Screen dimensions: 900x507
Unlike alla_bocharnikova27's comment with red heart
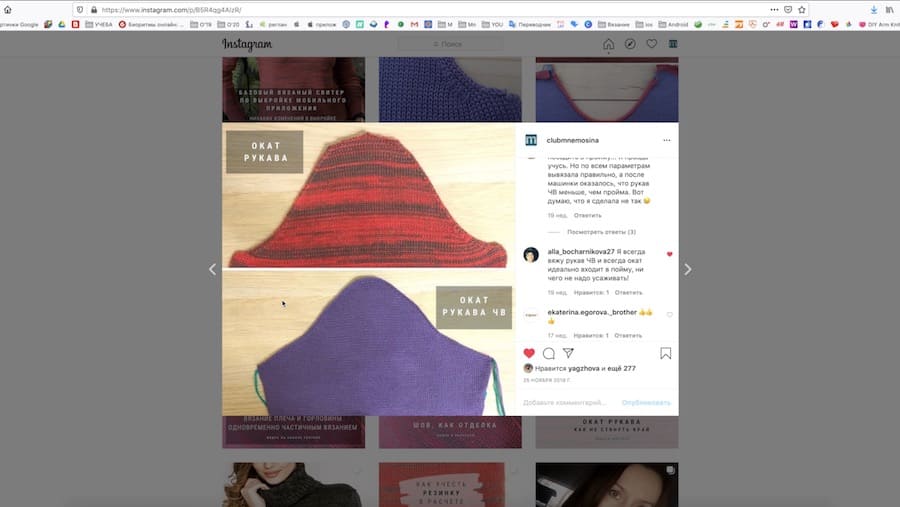coord(669,254)
